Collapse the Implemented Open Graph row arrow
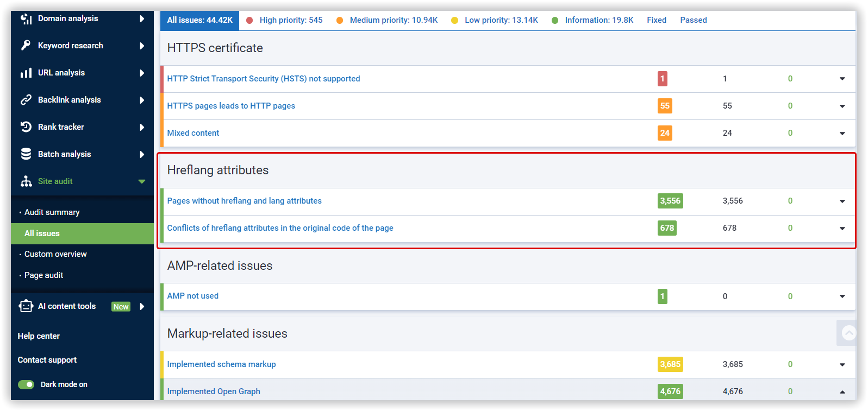The image size is (868, 411). point(842,391)
